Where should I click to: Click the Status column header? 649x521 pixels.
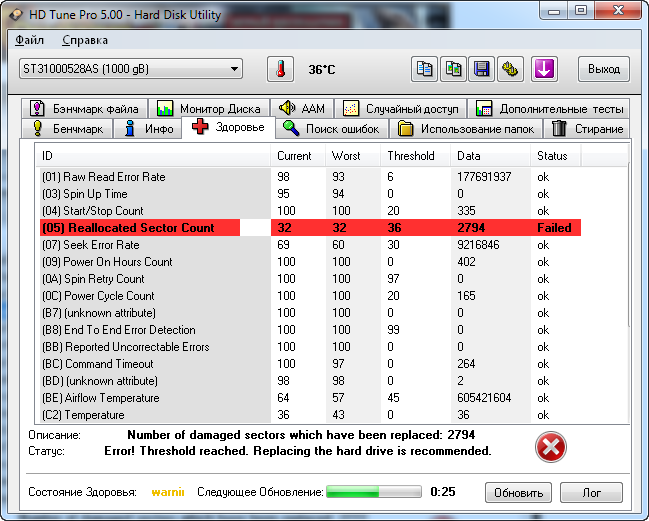click(x=555, y=156)
